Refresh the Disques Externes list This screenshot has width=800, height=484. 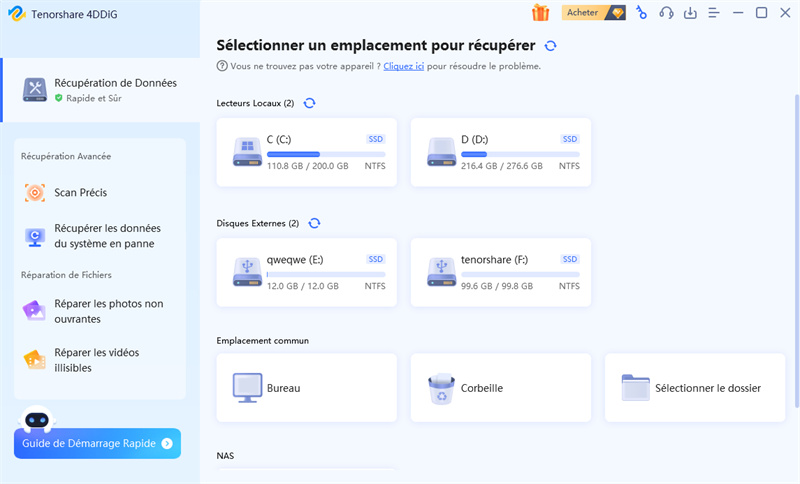pos(315,223)
